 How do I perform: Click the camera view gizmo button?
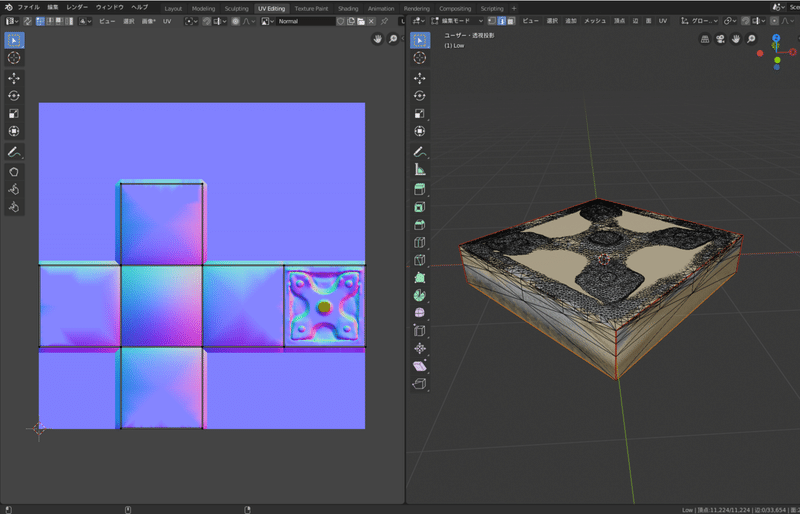[720, 39]
